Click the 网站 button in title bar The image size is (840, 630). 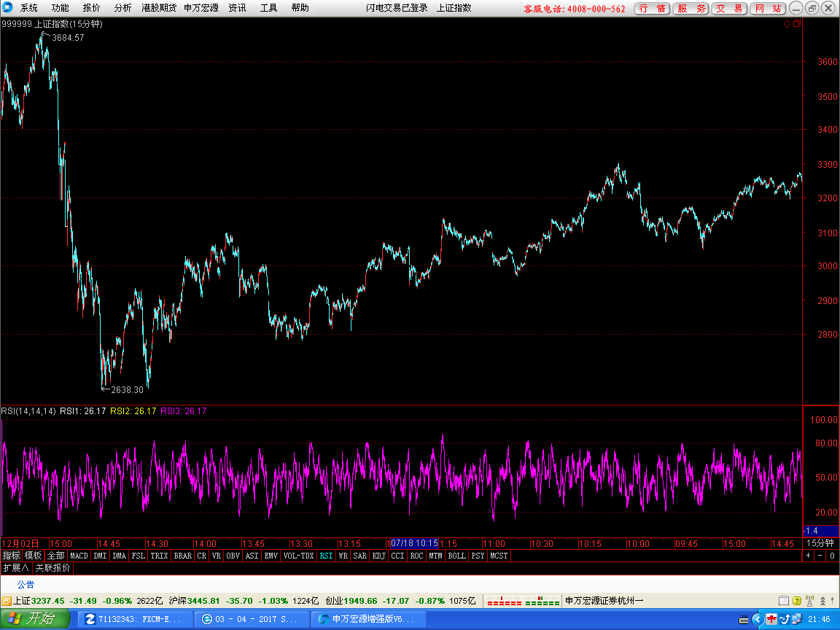click(769, 9)
